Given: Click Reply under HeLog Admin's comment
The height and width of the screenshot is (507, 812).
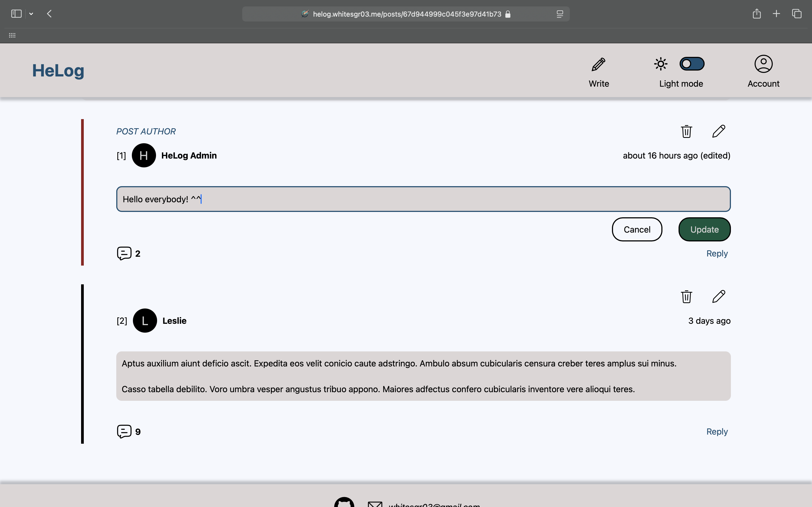Looking at the screenshot, I should pyautogui.click(x=717, y=253).
